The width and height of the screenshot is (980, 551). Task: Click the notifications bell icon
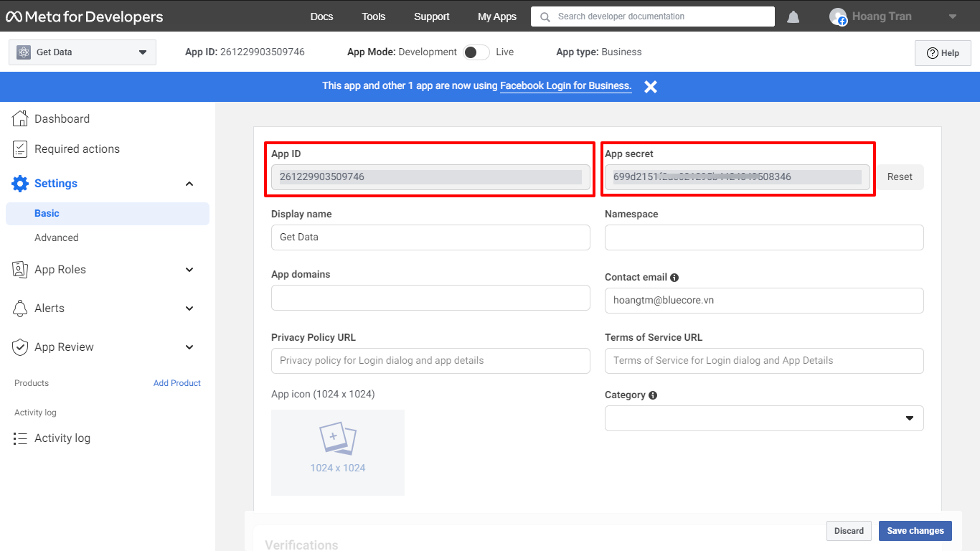pyautogui.click(x=793, y=17)
